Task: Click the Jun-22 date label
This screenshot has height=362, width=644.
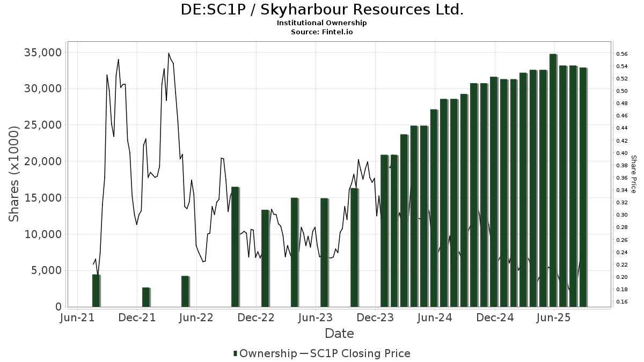Action: [197, 317]
